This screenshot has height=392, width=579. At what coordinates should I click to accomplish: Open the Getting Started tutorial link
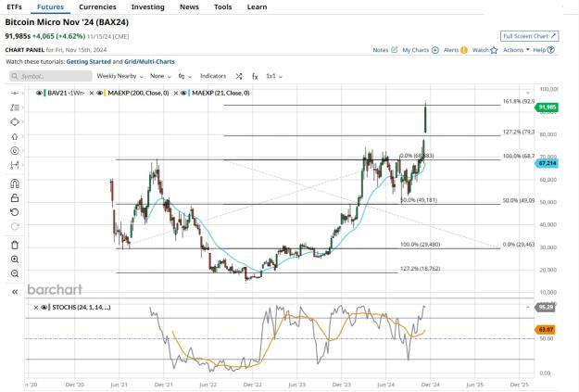[x=89, y=62]
